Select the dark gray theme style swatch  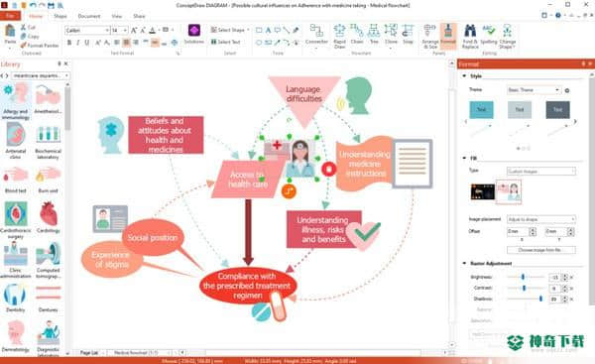pyautogui.click(x=557, y=110)
